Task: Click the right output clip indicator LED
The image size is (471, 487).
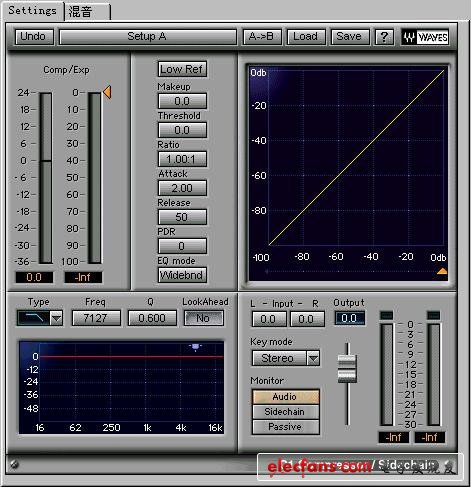Action: (x=434, y=315)
